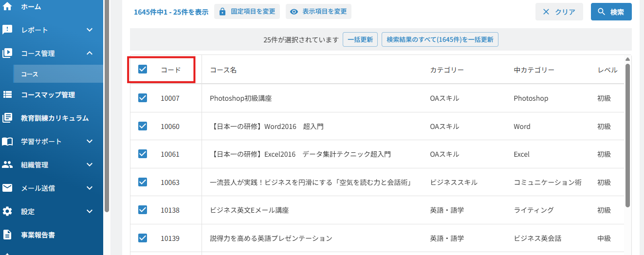Click the document icon for 事業報告書

tap(7, 235)
